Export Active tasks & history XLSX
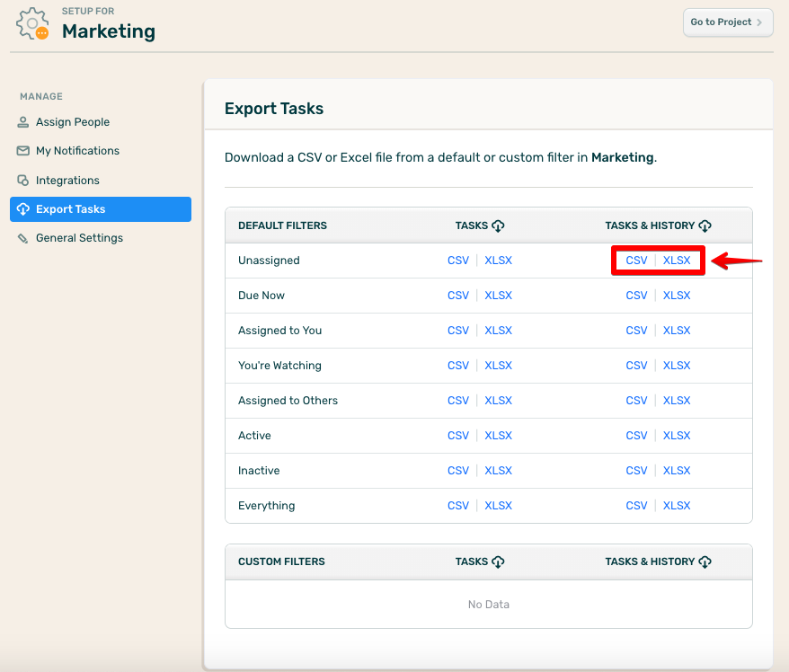This screenshot has width=789, height=672. [x=677, y=436]
